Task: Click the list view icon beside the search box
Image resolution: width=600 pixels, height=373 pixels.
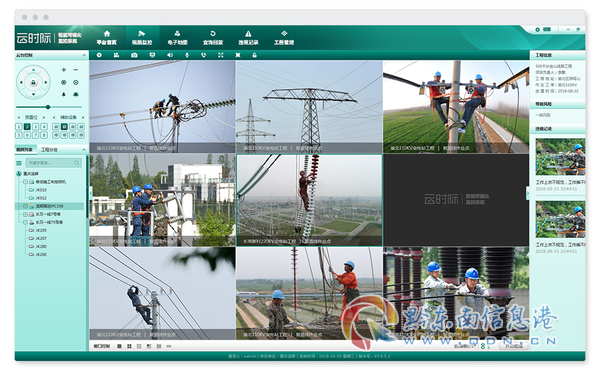Action: [19, 163]
